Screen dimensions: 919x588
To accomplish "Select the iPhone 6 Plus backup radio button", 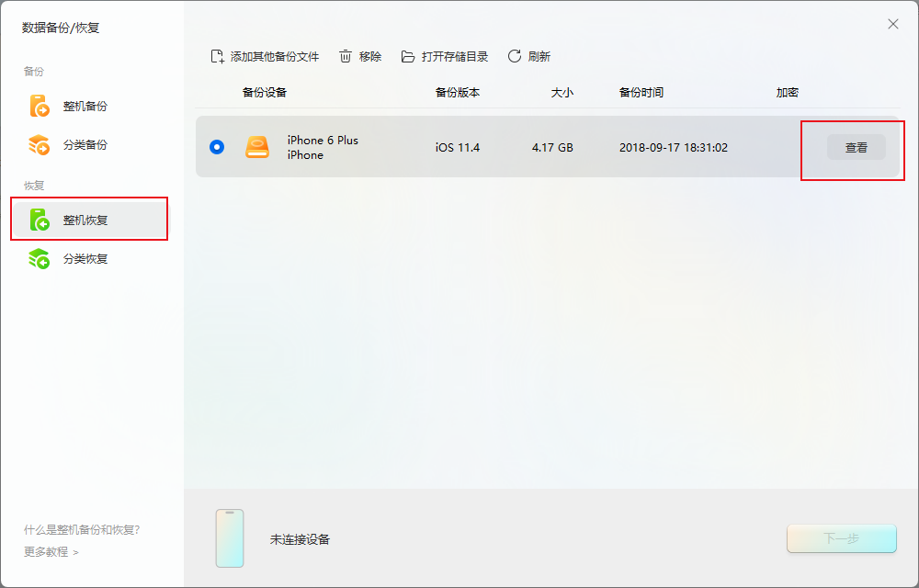I will [x=217, y=147].
